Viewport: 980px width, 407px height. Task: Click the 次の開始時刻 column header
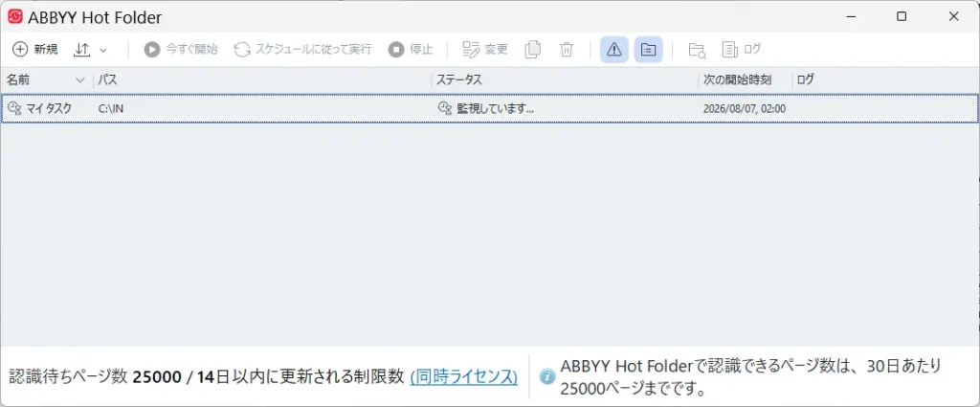tap(745, 80)
